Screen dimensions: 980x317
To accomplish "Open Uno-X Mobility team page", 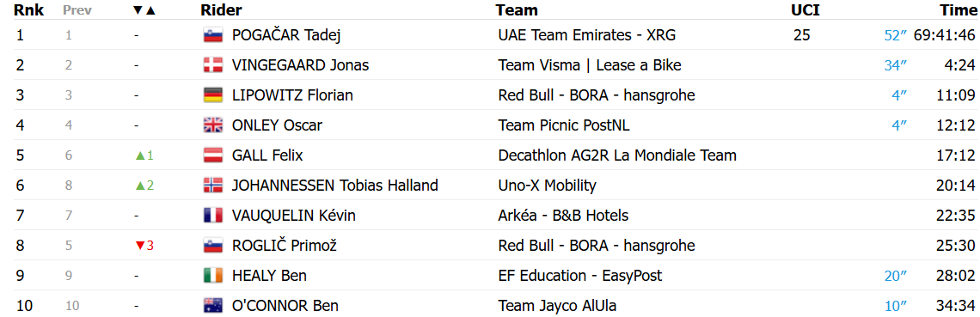I will [547, 186].
